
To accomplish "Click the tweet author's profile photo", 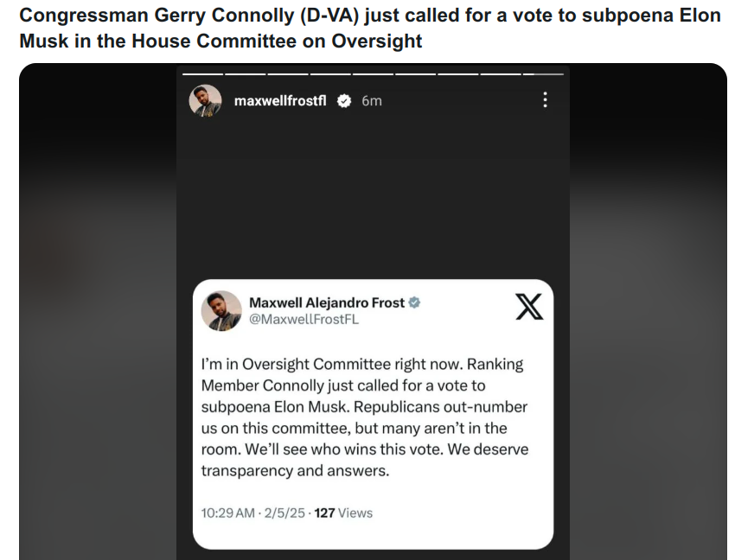I will 221,310.
